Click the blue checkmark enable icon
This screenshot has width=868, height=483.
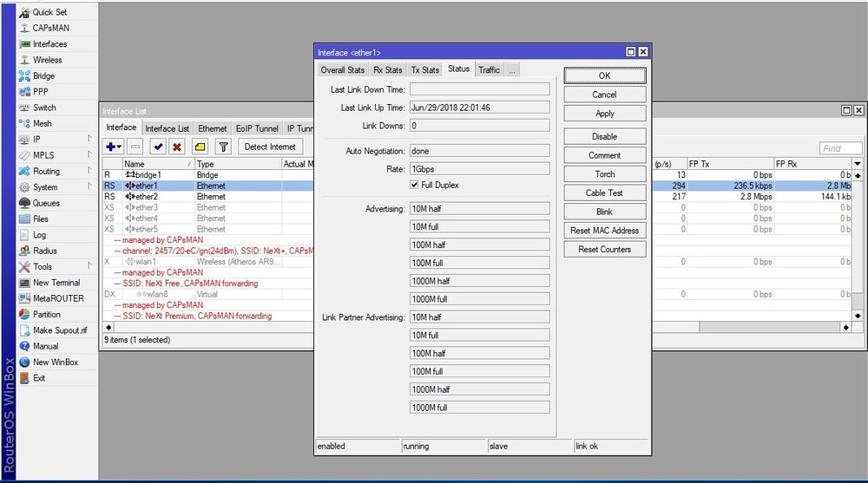tap(158, 147)
